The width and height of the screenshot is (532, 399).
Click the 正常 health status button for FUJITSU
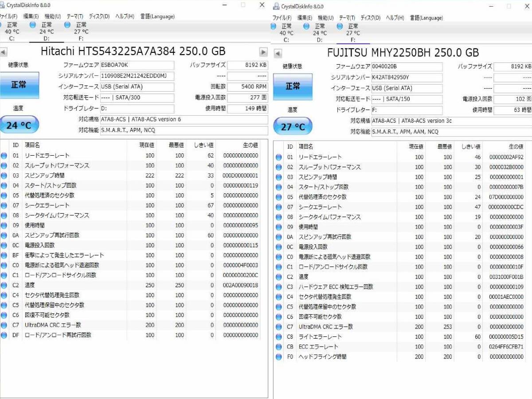point(293,86)
